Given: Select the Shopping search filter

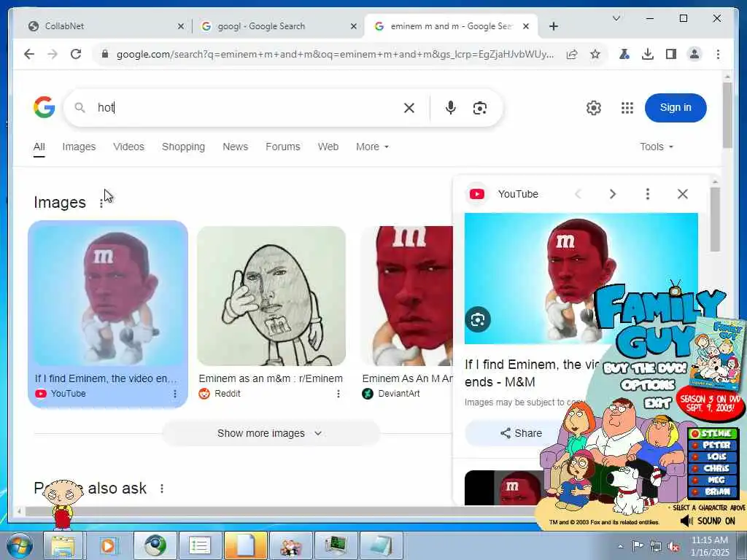Looking at the screenshot, I should 183,147.
